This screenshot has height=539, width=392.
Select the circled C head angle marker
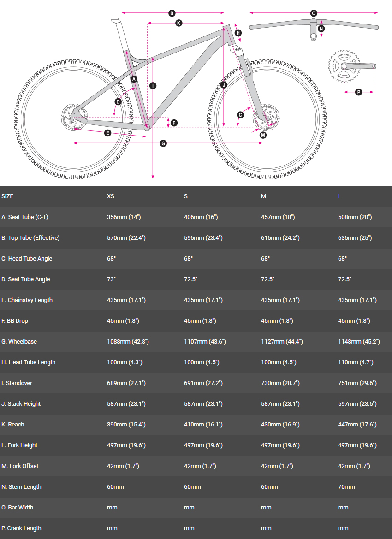pos(240,115)
